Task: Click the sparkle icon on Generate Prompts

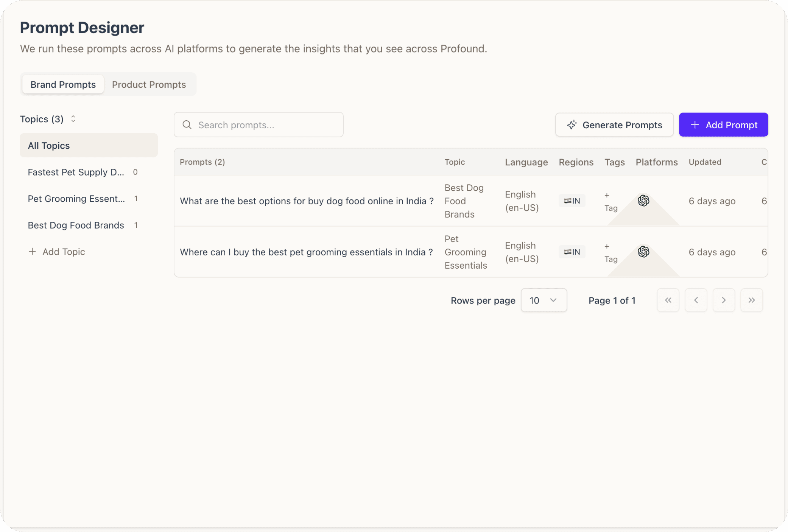Action: (x=572, y=124)
